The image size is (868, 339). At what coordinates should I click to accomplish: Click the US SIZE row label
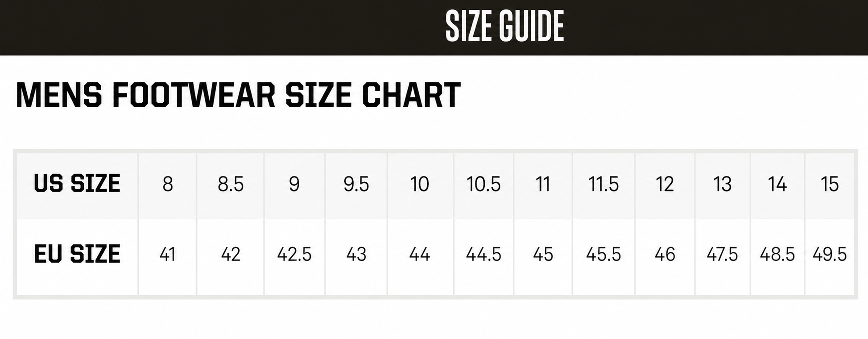click(77, 184)
